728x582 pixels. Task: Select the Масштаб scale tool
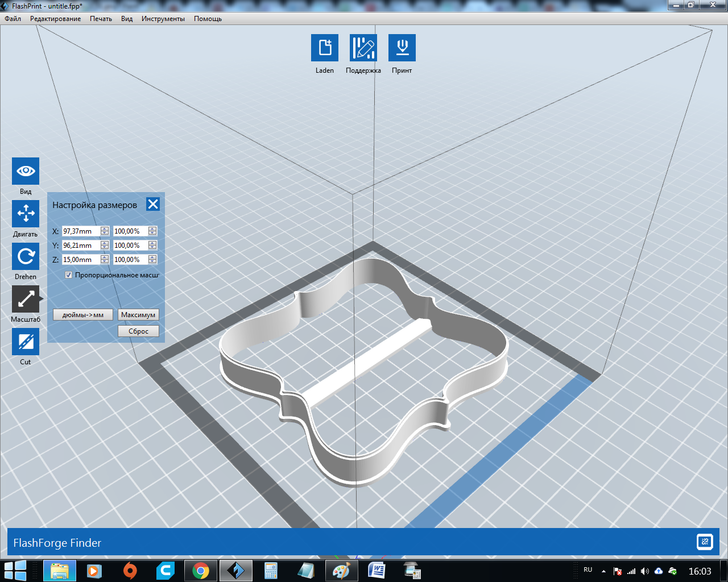point(26,299)
